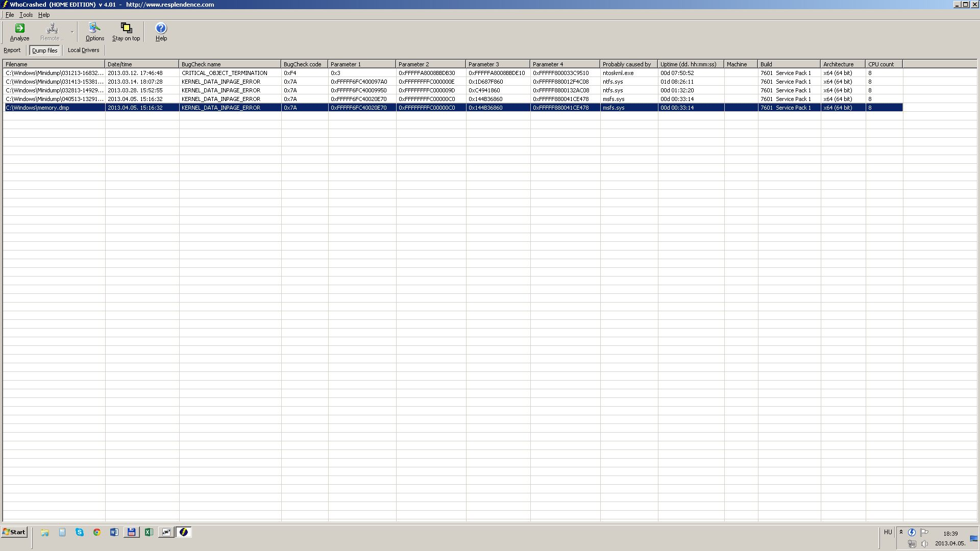Click the ntoskrnl.exe cell
This screenshot has height=551, width=980.
coord(629,73)
